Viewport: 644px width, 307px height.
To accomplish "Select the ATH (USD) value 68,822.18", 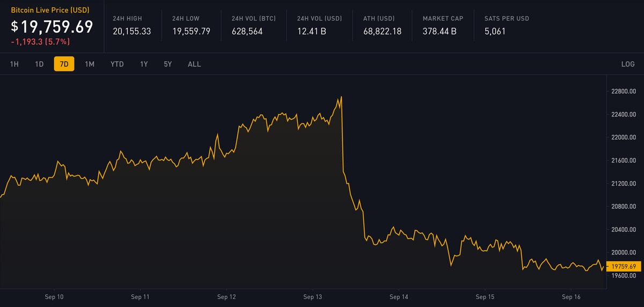I will click(x=382, y=31).
